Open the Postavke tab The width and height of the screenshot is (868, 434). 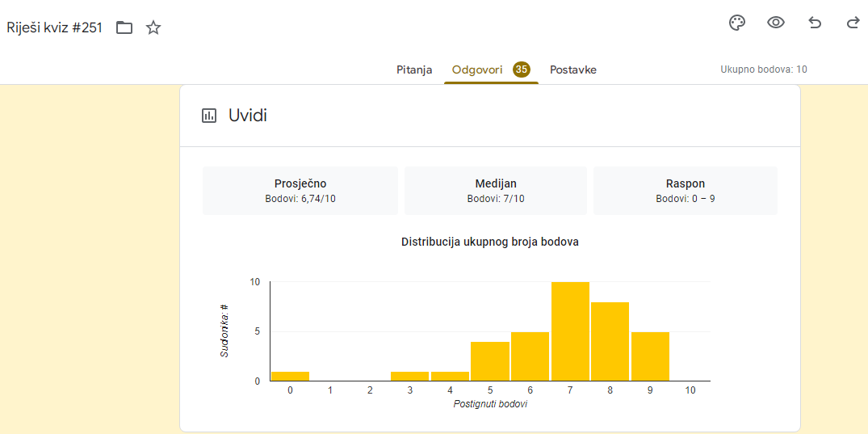point(573,70)
